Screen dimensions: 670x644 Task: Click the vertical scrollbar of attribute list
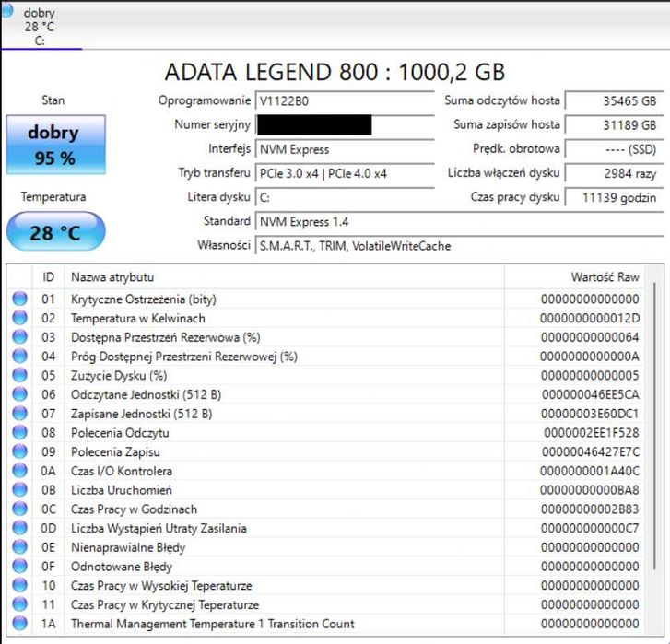(654, 426)
